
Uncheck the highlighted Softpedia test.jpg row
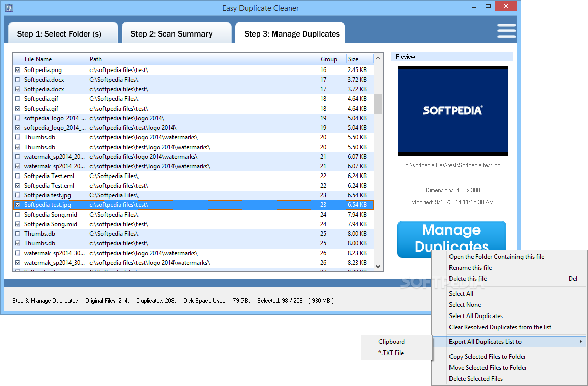18,205
